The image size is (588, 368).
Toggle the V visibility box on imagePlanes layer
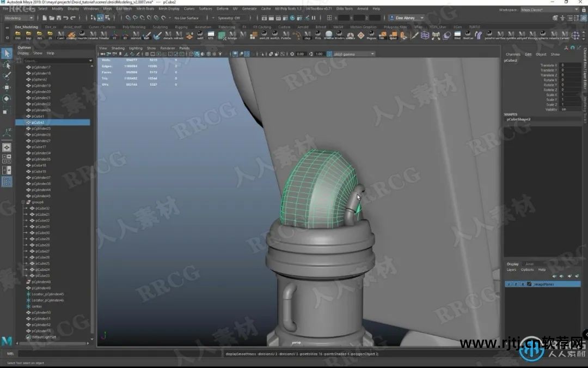point(508,284)
